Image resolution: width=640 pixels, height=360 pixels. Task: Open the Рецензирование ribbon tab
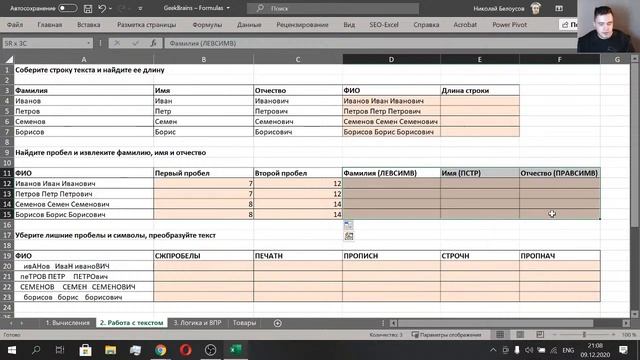click(x=302, y=25)
